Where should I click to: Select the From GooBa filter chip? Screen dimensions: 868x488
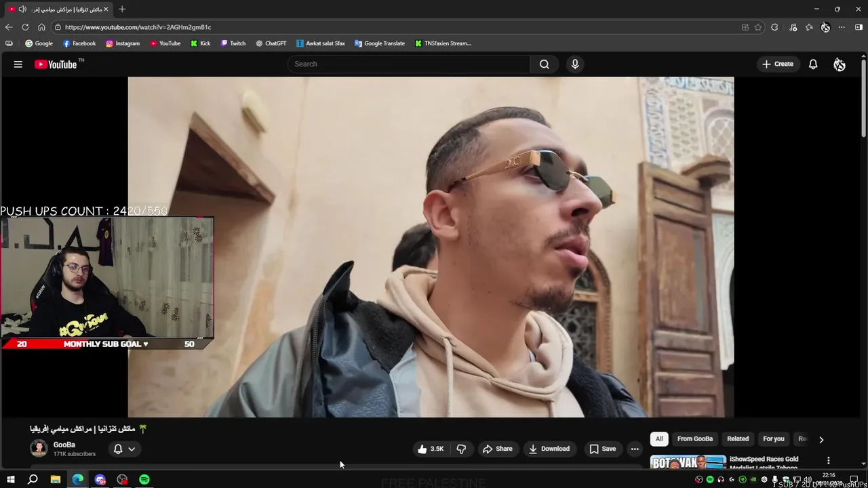(x=695, y=439)
